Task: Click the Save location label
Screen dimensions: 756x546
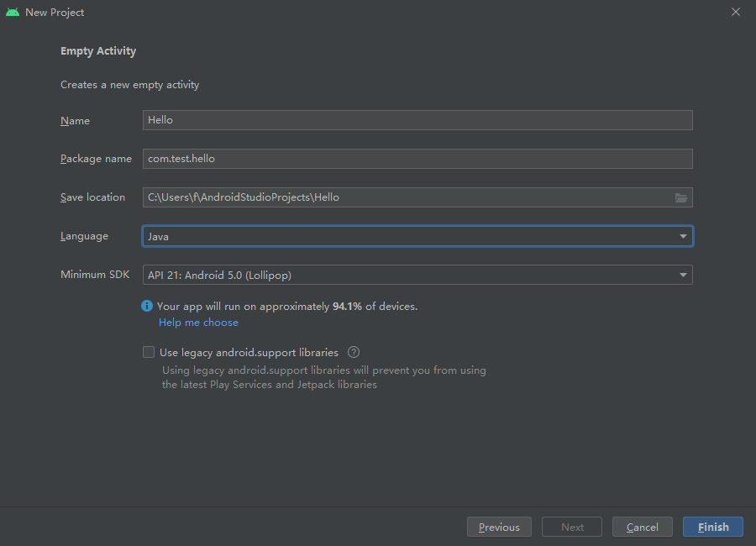Action: point(92,197)
